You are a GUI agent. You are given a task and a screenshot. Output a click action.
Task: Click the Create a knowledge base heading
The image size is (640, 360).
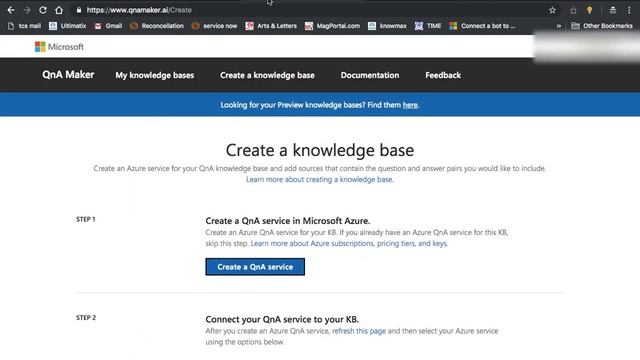[320, 150]
